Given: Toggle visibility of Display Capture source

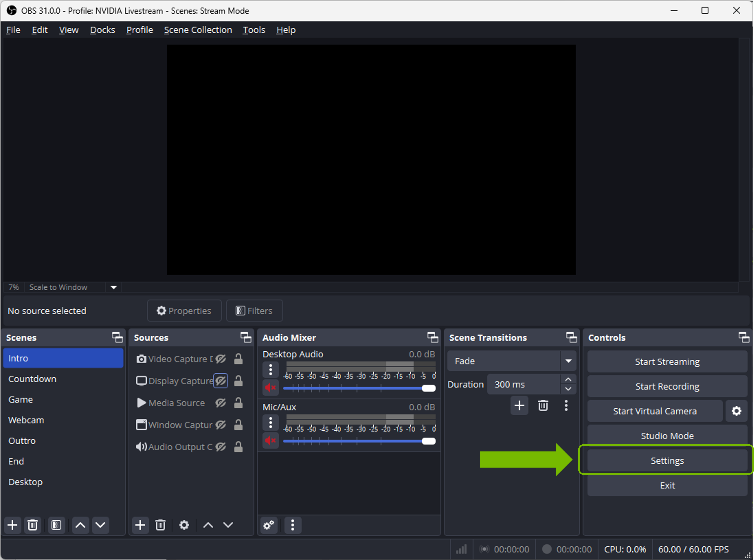Looking at the screenshot, I should [221, 381].
